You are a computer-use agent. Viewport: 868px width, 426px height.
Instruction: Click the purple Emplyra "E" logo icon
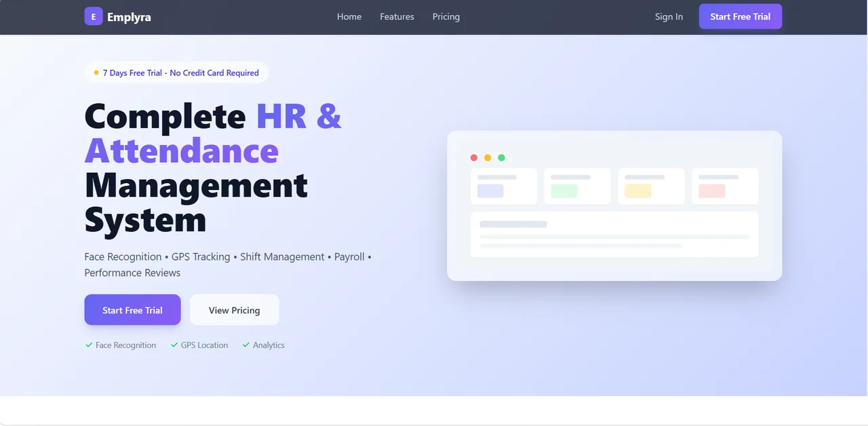tap(94, 16)
